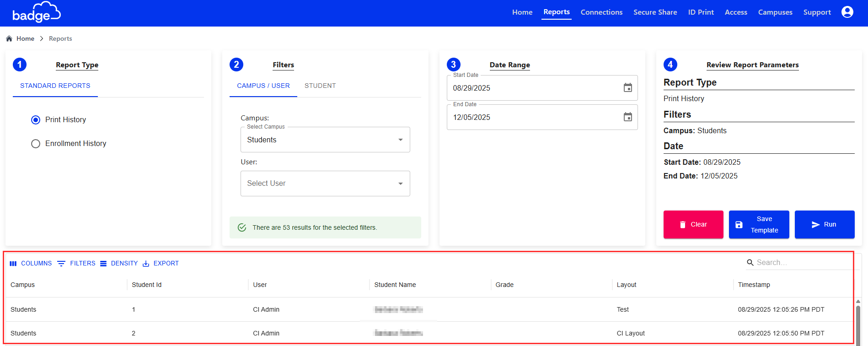Open ID Print in top navigation
Screen dimensions: 868x346
[x=701, y=12]
